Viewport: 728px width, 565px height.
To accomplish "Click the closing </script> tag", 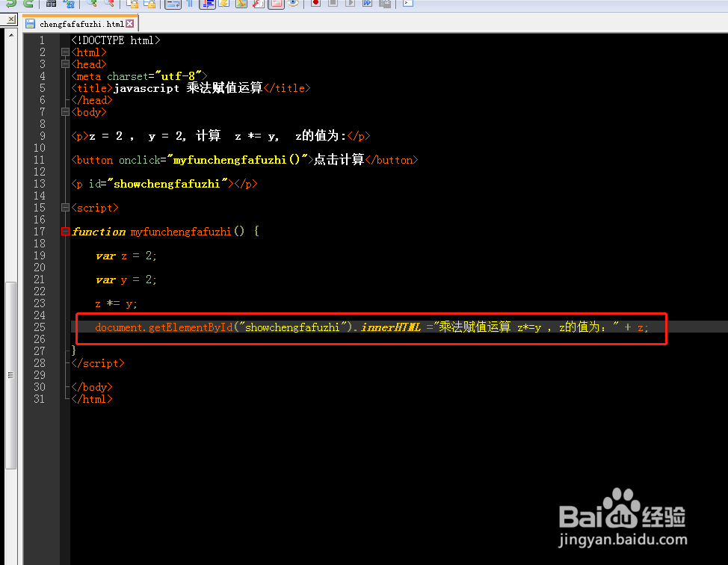I will pos(98,363).
